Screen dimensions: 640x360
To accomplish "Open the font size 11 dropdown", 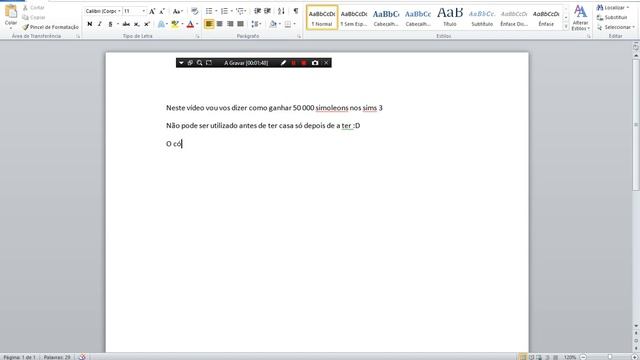I will coord(143,11).
